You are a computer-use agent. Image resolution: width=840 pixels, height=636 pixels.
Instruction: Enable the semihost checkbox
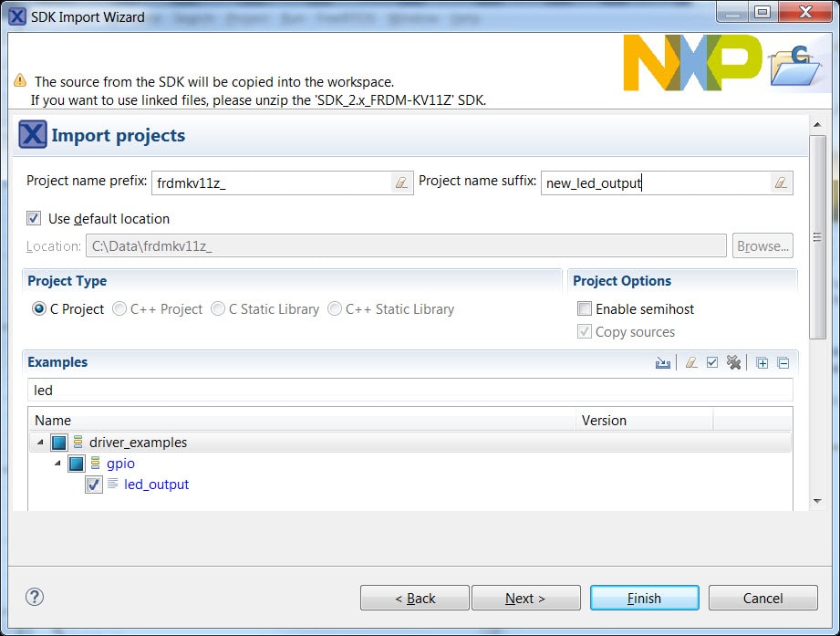[x=585, y=309]
